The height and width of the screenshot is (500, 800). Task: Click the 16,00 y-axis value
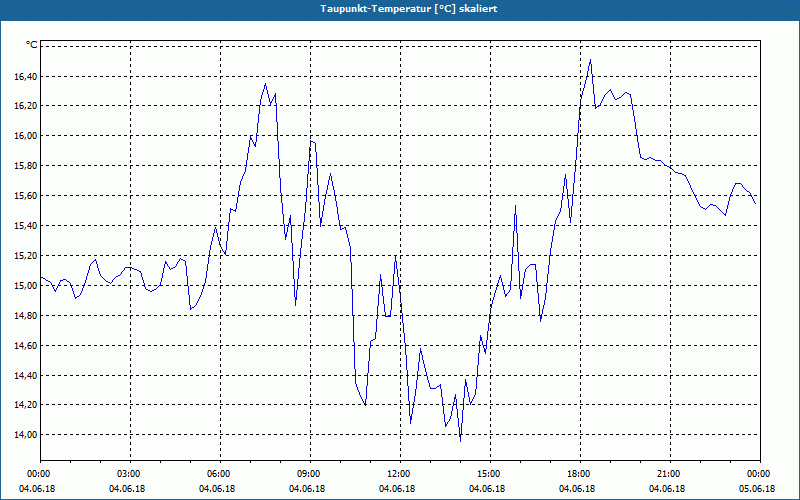(x=24, y=136)
